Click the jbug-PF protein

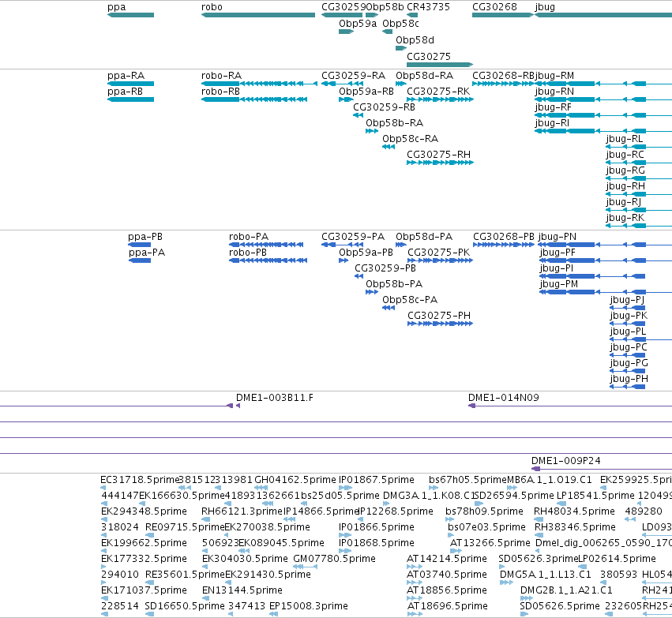point(605,260)
